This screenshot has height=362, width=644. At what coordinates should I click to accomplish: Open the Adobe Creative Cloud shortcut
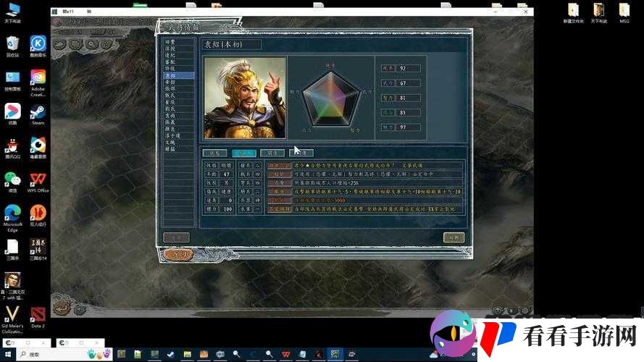[x=38, y=83]
